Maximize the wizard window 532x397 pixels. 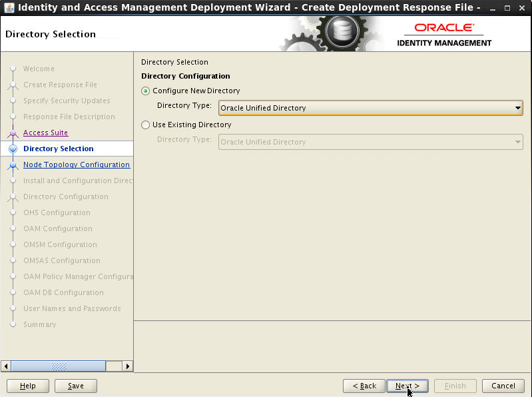(507, 8)
